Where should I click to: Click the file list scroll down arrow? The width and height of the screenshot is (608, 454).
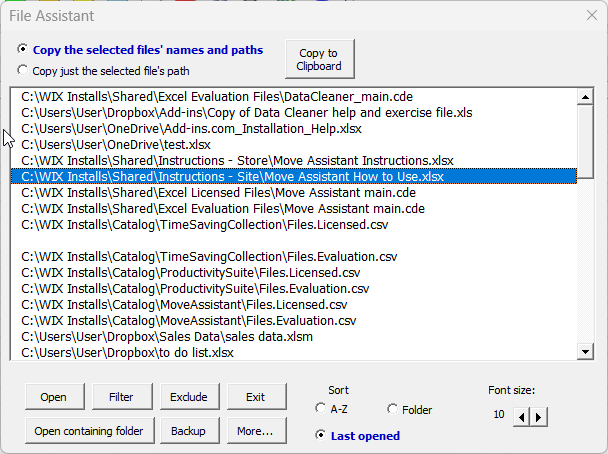[585, 352]
